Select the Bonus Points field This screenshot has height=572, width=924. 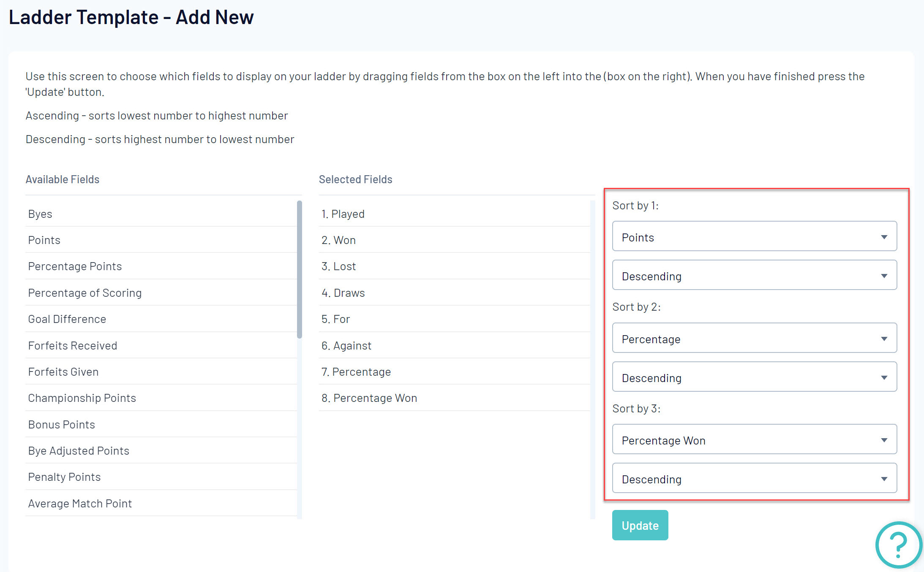[x=62, y=425]
